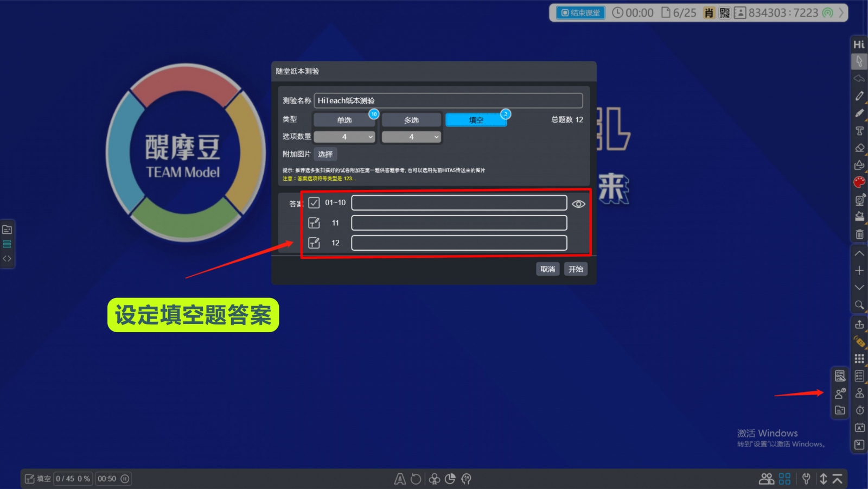
Task: Click the page down chevron in right toolbar
Action: (x=859, y=288)
